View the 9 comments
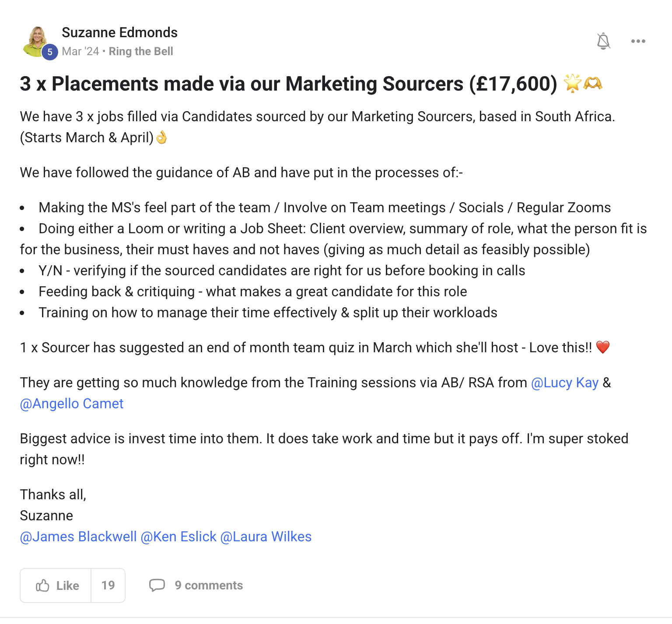The height and width of the screenshot is (624, 672). [x=209, y=585]
